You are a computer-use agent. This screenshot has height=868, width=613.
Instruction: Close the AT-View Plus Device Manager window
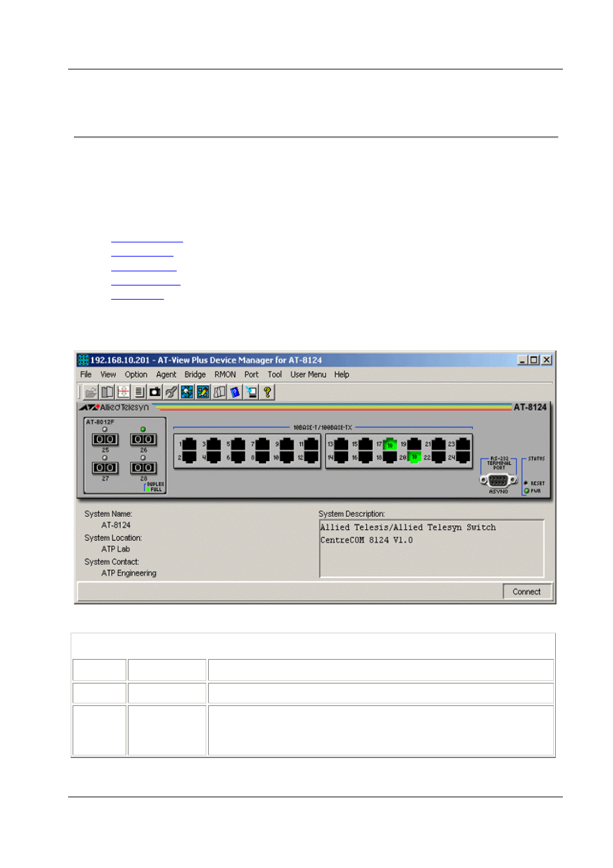pyautogui.click(x=546, y=360)
